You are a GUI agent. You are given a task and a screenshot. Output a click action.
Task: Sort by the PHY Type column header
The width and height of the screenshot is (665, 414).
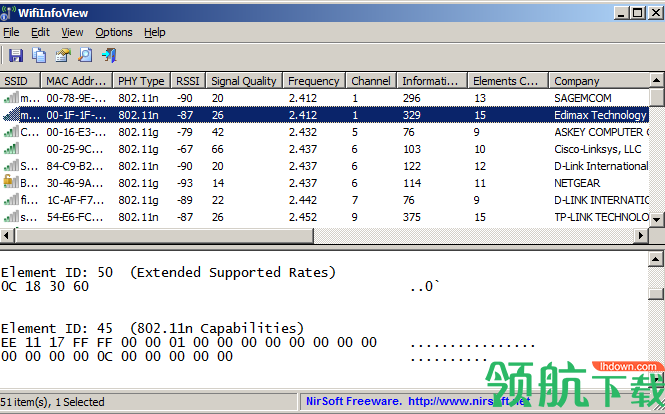(x=141, y=81)
